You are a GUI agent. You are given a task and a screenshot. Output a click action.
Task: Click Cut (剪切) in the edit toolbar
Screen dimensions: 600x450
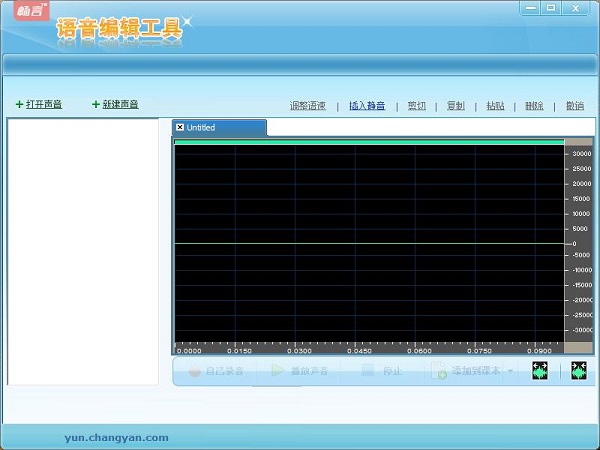tap(416, 106)
